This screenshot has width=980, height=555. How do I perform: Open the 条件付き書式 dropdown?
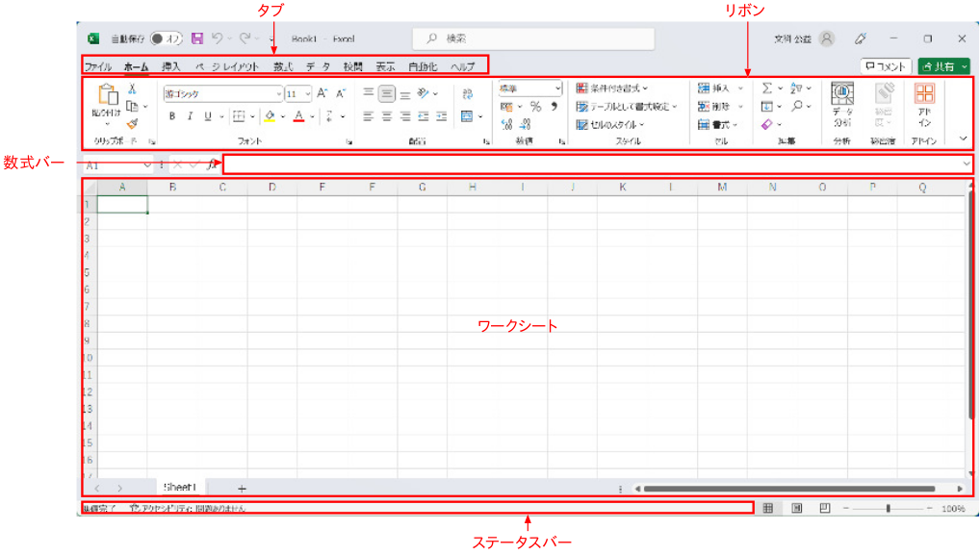(612, 88)
